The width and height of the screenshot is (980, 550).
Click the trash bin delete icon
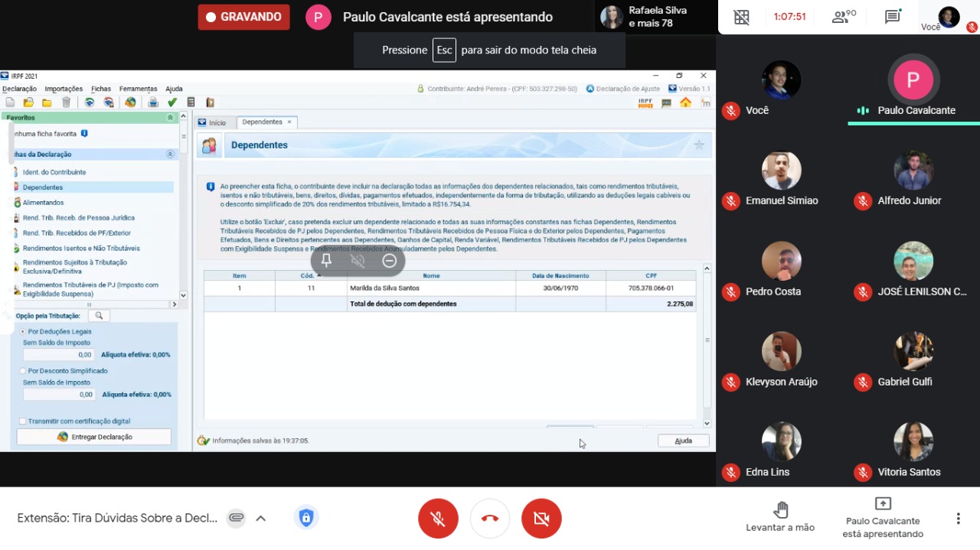66,103
